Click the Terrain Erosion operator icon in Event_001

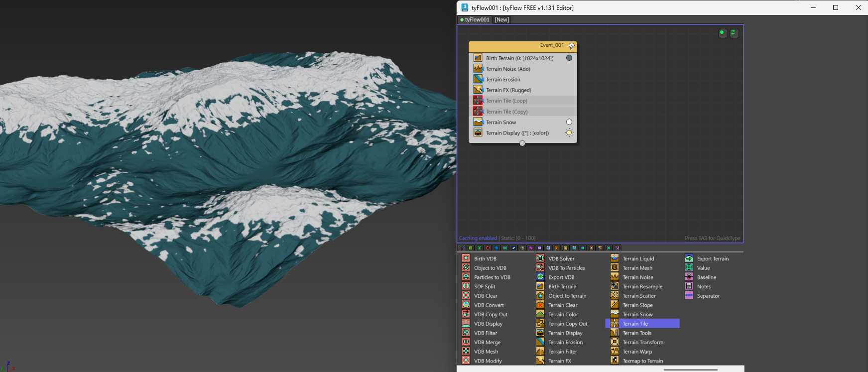478,79
